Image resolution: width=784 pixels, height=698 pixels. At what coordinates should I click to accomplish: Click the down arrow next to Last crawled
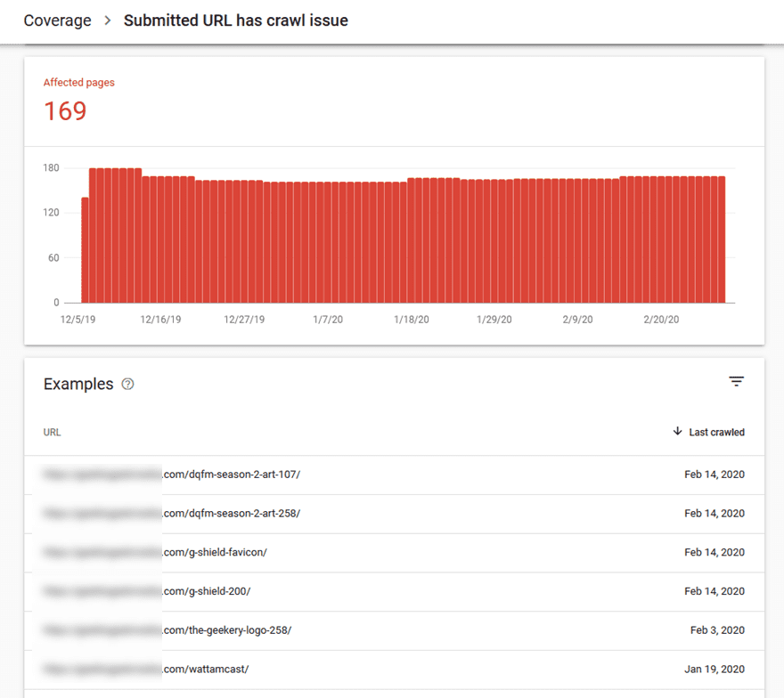coord(678,432)
